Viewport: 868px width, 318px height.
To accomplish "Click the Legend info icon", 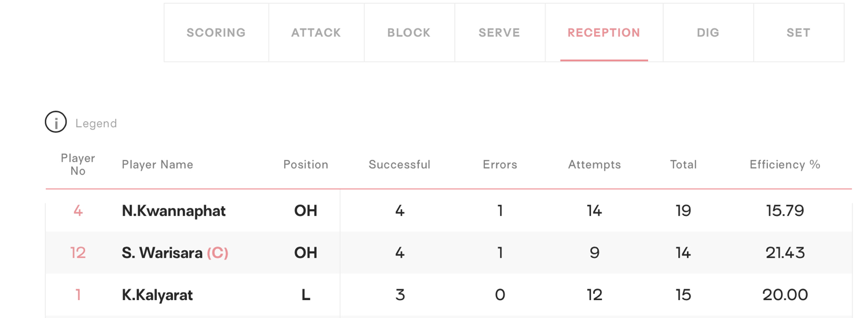I will coord(56,123).
